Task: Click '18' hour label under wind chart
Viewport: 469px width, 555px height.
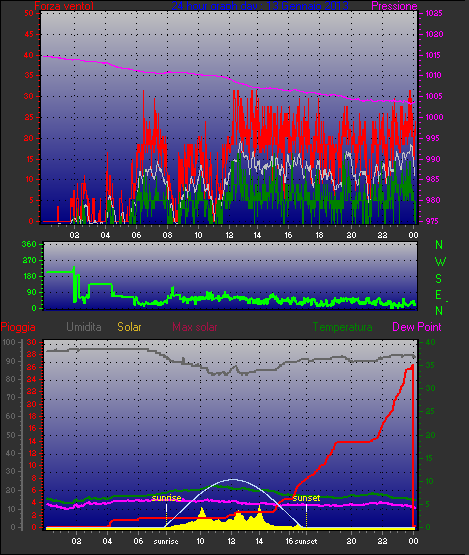Action: 319,235
